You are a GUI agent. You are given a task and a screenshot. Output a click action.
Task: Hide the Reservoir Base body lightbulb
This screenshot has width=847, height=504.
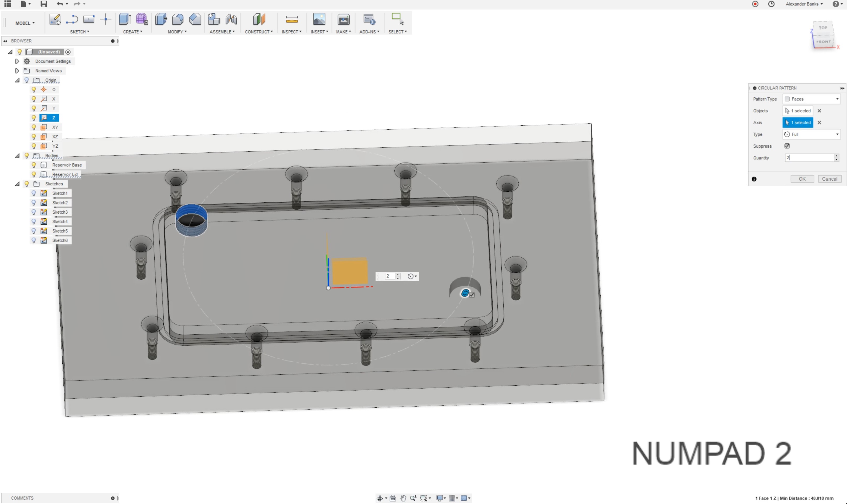tap(34, 165)
